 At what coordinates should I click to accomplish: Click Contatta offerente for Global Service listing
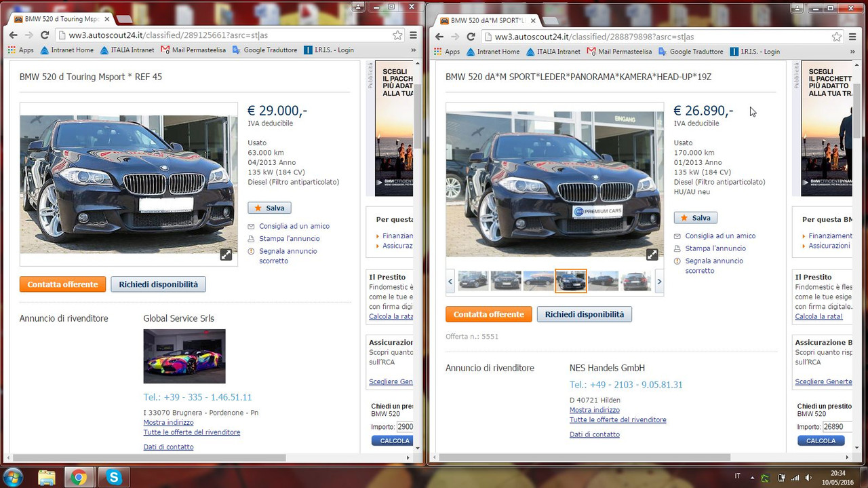pos(62,284)
